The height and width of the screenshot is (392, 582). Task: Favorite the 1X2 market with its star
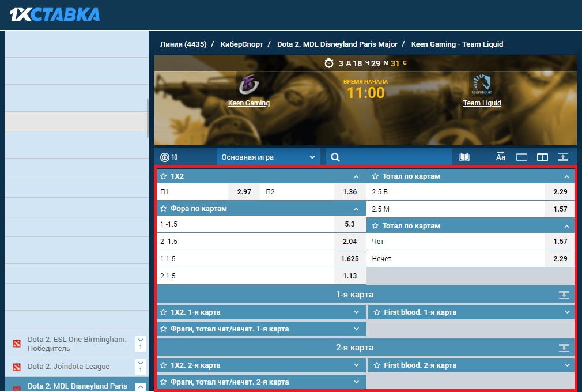point(163,176)
